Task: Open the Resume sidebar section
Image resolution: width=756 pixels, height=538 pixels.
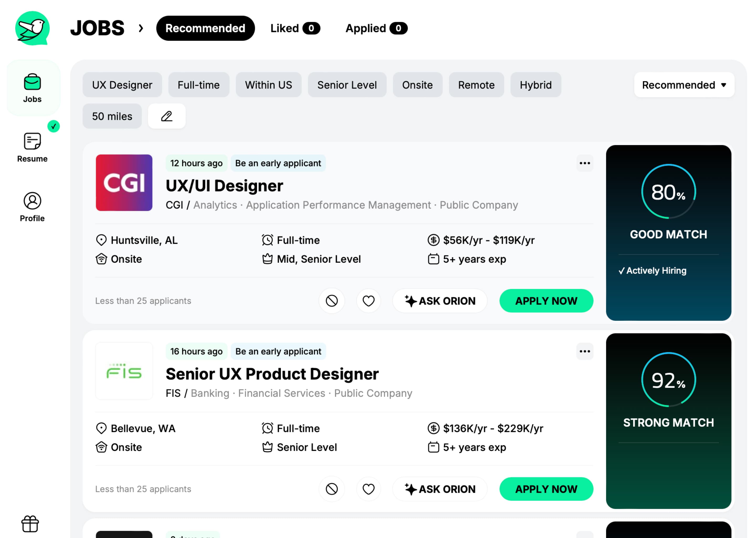Action: [x=33, y=148]
